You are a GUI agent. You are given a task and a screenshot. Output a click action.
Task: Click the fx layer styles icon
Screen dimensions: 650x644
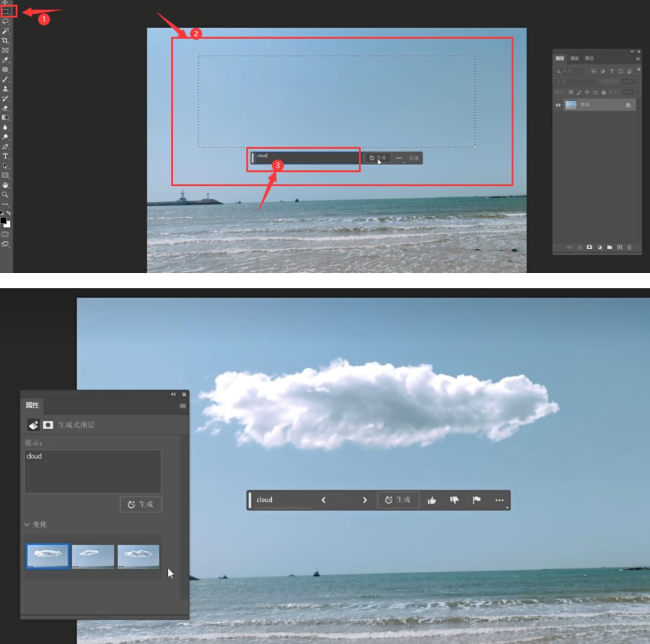pyautogui.click(x=579, y=246)
